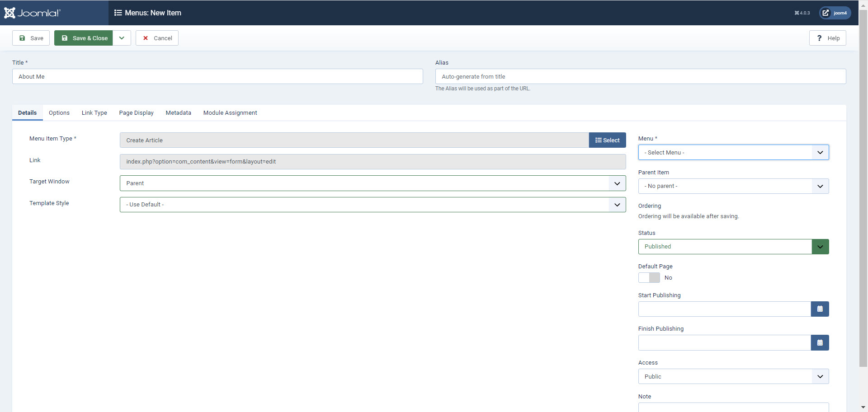Click the Cancel button with red X
This screenshot has width=868, height=412.
pyautogui.click(x=157, y=38)
